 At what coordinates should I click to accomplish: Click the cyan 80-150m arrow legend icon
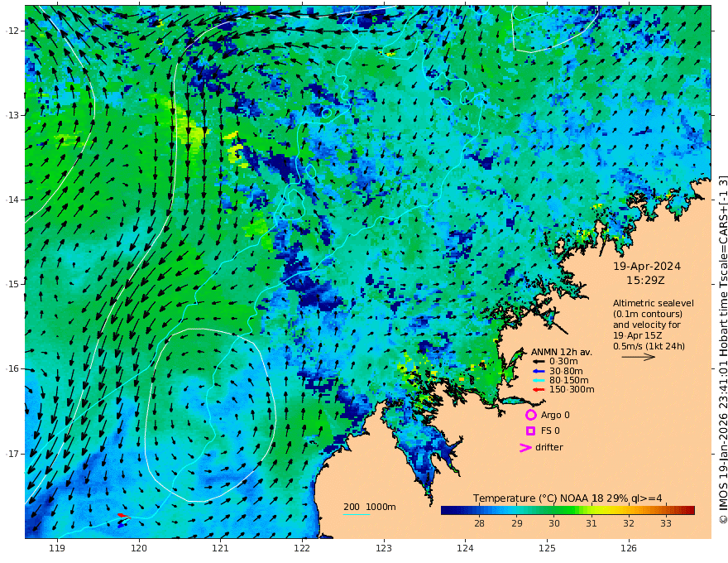pyautogui.click(x=538, y=381)
